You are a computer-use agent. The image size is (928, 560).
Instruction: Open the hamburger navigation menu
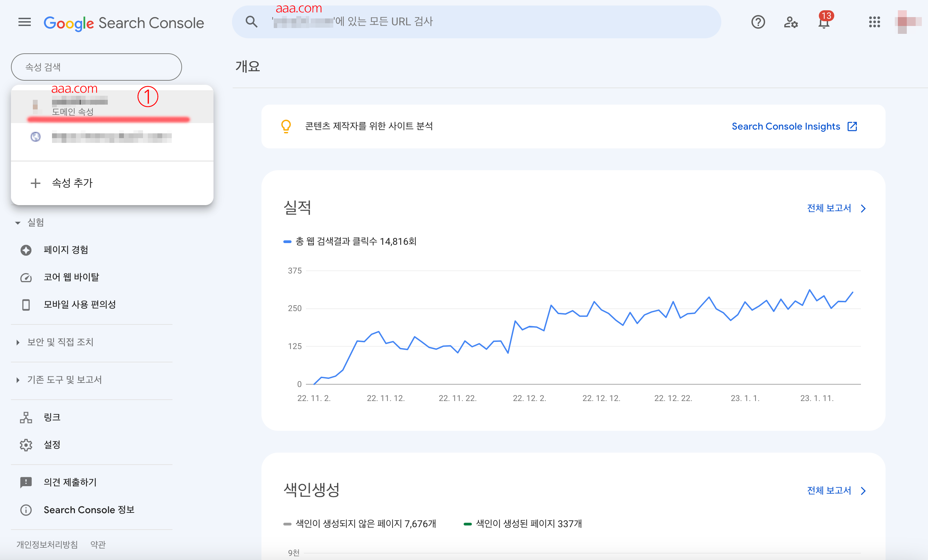coord(25,22)
